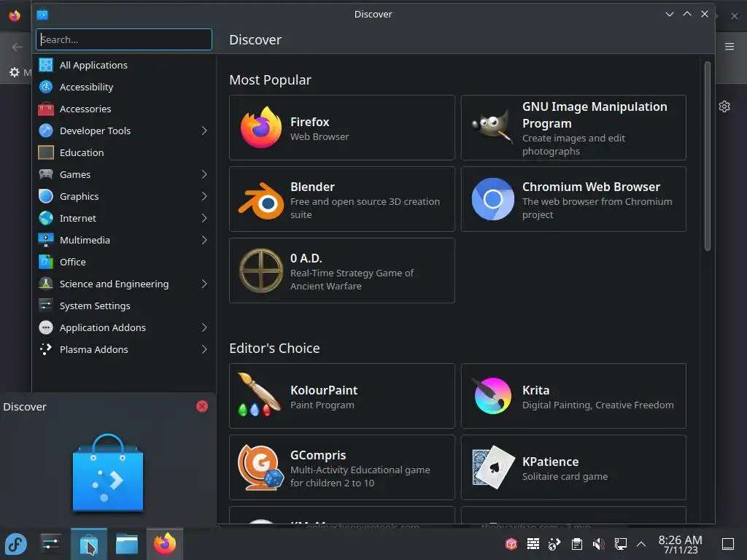Click the Discover icon in the taskbar
The image size is (747, 560).
88,544
